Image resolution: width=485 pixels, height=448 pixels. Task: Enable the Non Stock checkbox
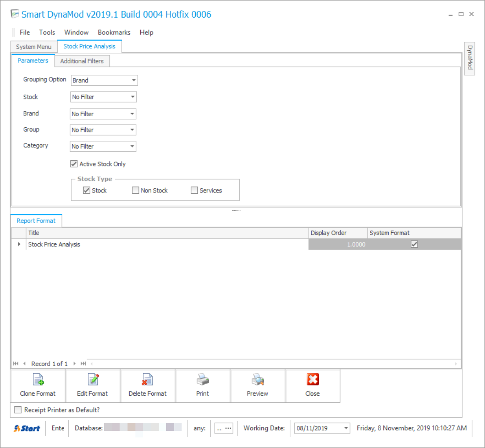coord(135,190)
